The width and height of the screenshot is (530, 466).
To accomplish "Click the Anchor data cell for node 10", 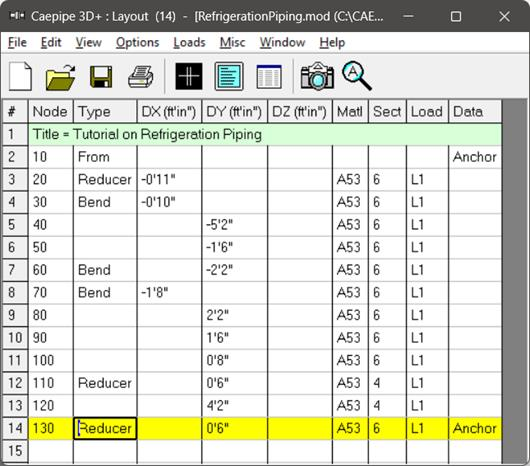I will [x=475, y=157].
